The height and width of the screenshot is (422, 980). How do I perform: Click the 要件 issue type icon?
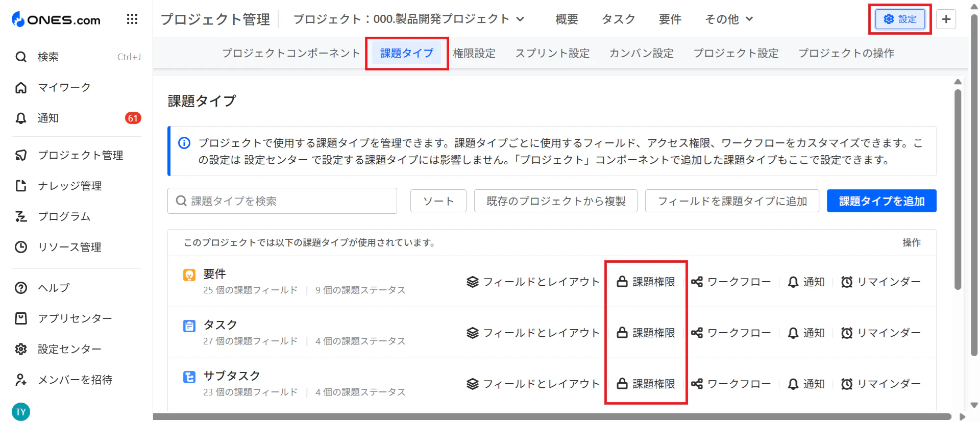pyautogui.click(x=189, y=275)
